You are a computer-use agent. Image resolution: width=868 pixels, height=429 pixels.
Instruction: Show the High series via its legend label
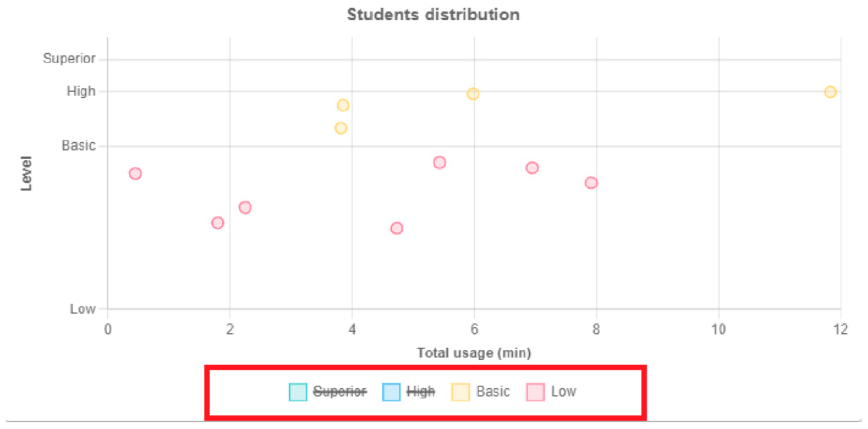[421, 392]
